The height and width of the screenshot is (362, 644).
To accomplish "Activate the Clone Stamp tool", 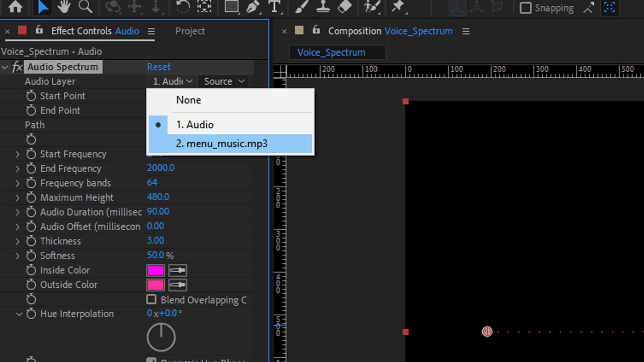I will tap(323, 7).
